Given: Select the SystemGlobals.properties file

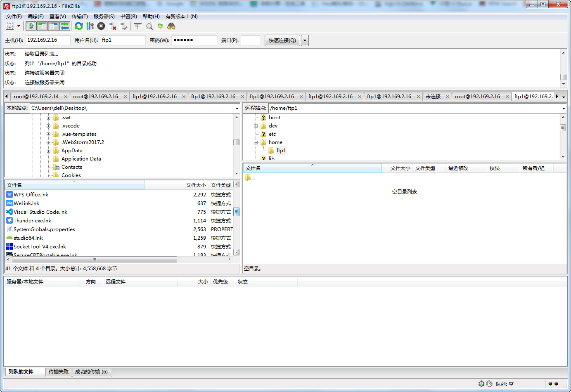Looking at the screenshot, I should click(44, 229).
